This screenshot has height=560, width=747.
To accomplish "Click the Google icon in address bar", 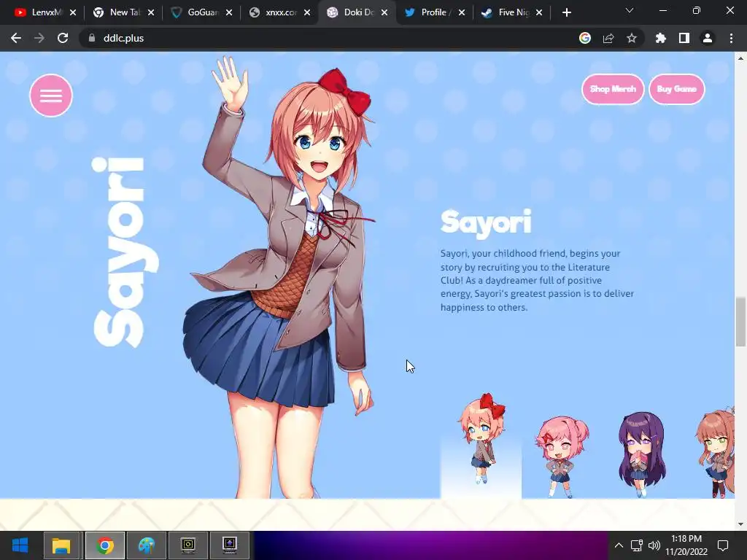I will [x=585, y=38].
